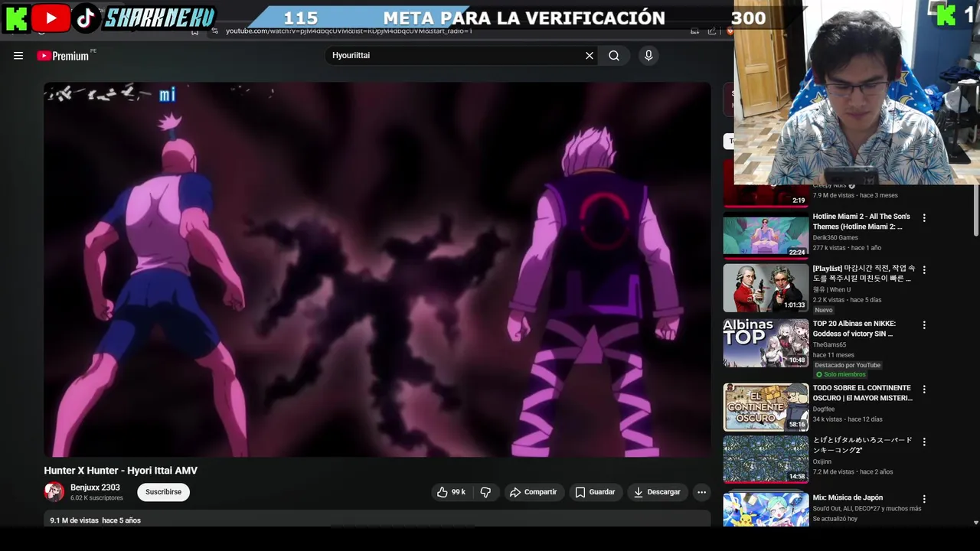
Task: Click video title Hunter X Hunter - Hyori Ittai AMV
Action: (x=120, y=471)
